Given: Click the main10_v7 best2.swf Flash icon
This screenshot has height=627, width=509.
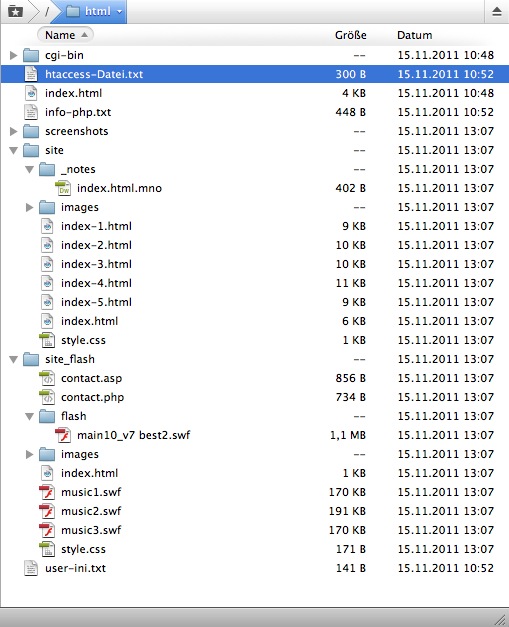Looking at the screenshot, I should point(63,435).
